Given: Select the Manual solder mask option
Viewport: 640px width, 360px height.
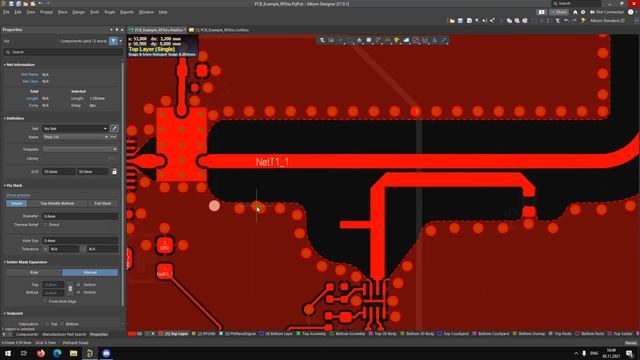Looking at the screenshot, I should pos(90,272).
